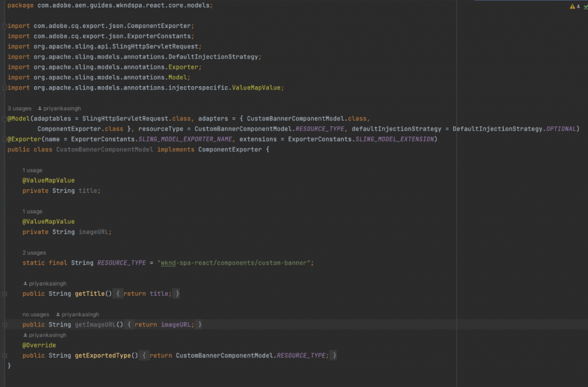The height and width of the screenshot is (387, 588).
Task: Toggle fold marker at @Exporter annotation
Action: click(5, 139)
